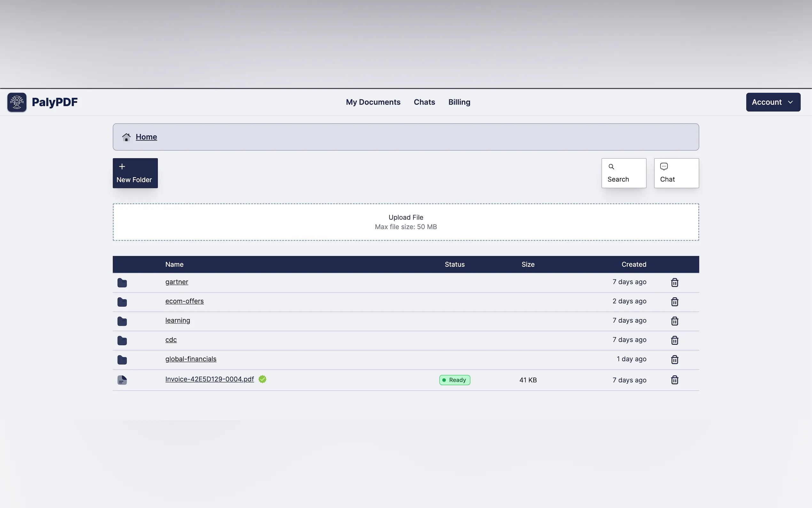Open the Search button

(x=623, y=173)
